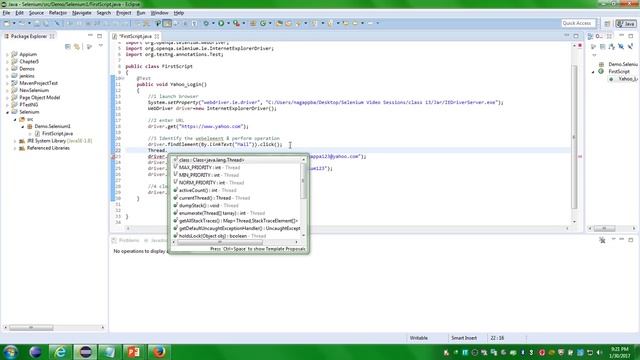Open Package Explorer view menu arrow
Image resolution: width=640 pixels, height=360 pixels.
point(101,47)
